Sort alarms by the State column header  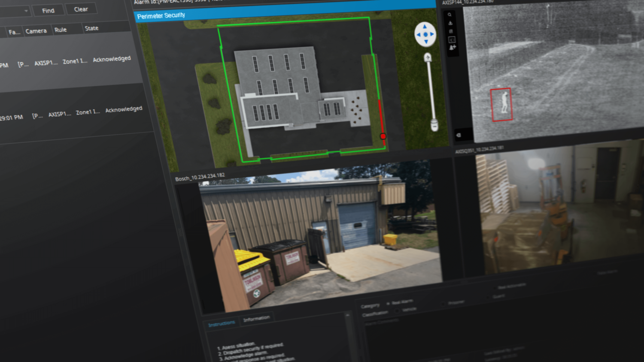[x=91, y=28]
